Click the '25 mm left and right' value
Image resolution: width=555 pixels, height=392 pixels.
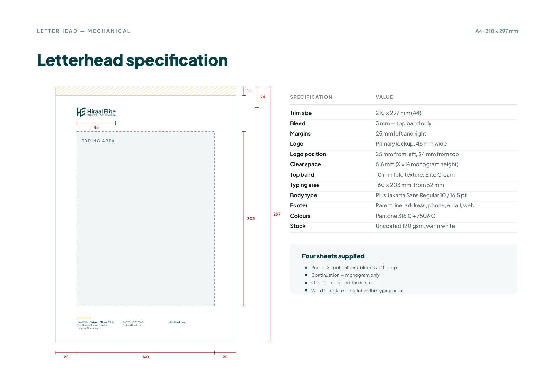click(x=401, y=134)
